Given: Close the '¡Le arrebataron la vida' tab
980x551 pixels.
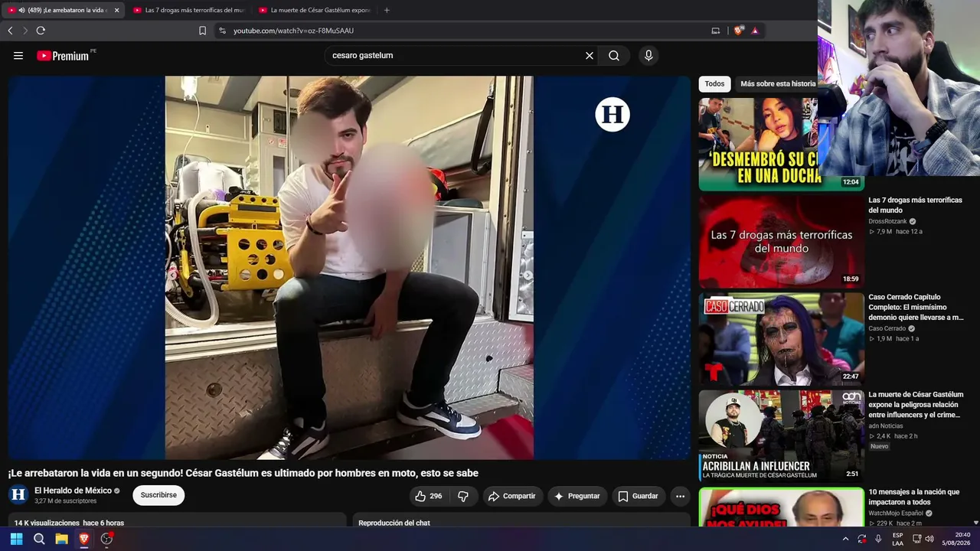Looking at the screenshot, I should (116, 10).
